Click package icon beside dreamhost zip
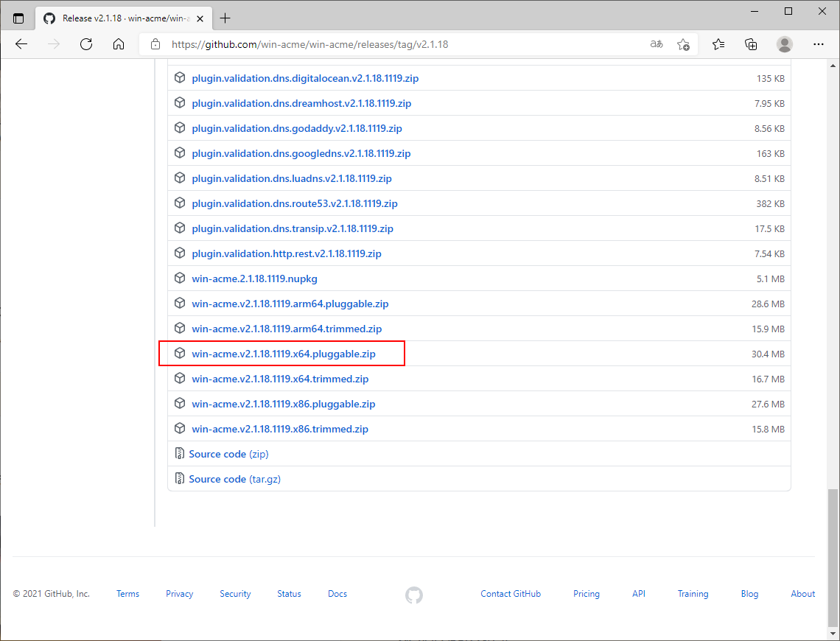840x641 pixels. tap(180, 103)
